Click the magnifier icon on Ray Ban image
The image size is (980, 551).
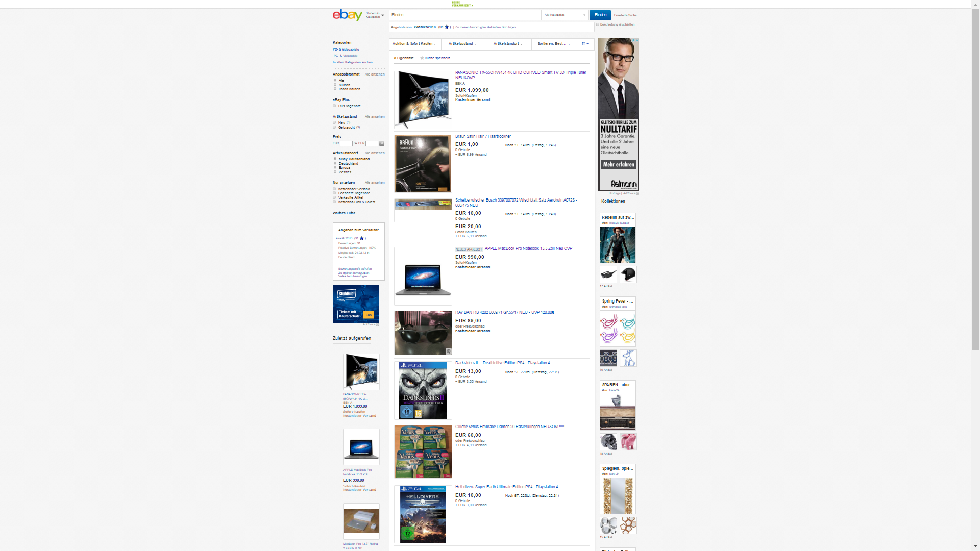[448, 351]
